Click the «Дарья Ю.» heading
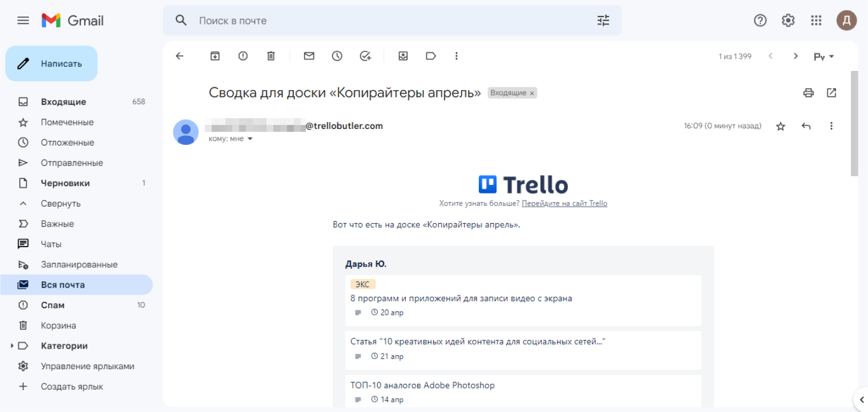The width and height of the screenshot is (868, 412). click(x=366, y=264)
